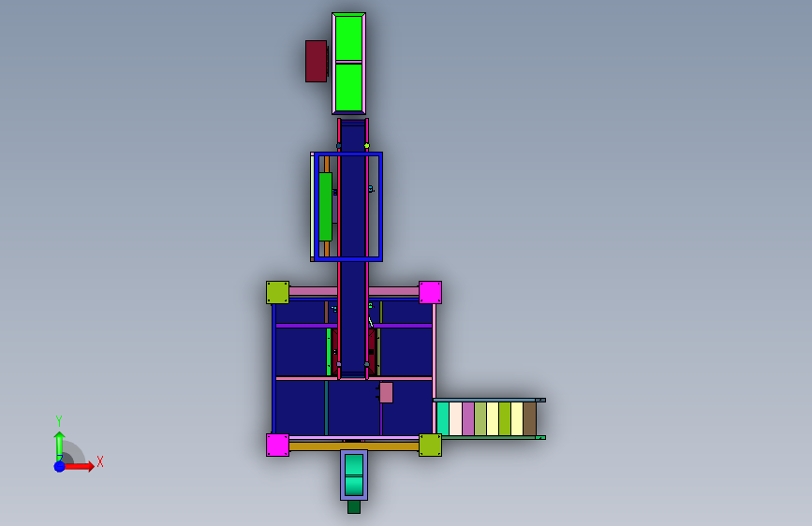The width and height of the screenshot is (812, 526).
Task: Click the blue Z axis ball at the triad origin
Action: (x=59, y=466)
